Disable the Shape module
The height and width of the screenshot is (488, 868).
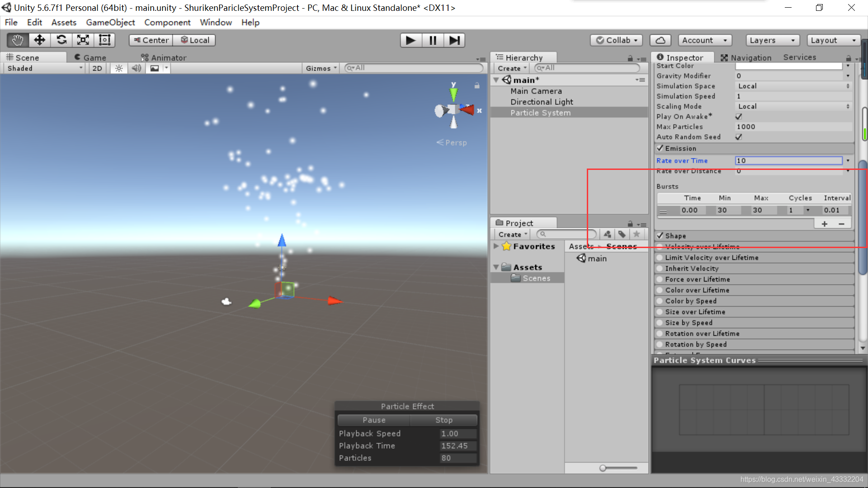pyautogui.click(x=660, y=235)
